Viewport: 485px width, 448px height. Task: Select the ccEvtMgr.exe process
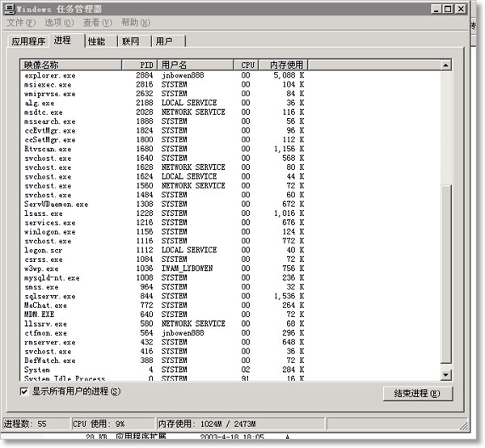click(x=164, y=130)
